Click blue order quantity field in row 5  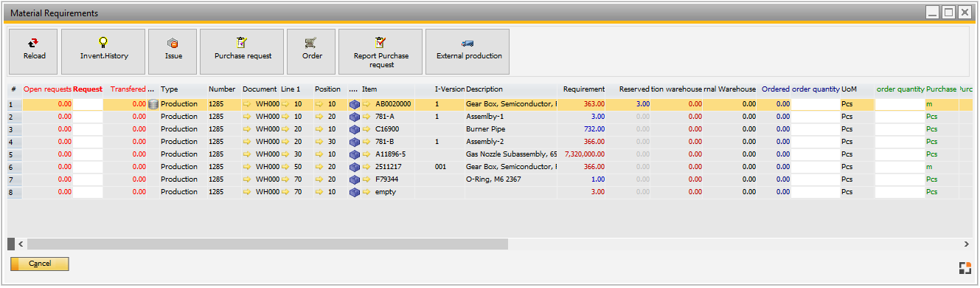816,154
